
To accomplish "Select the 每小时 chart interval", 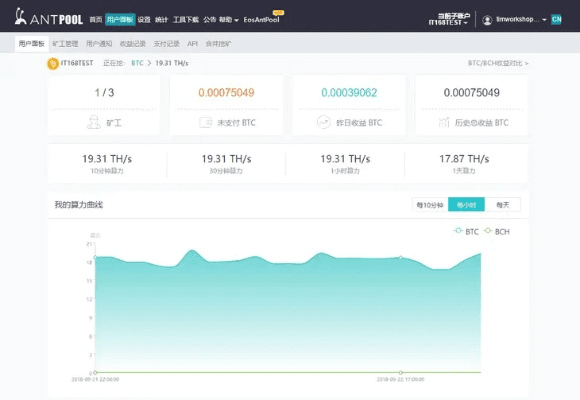I will click(x=466, y=205).
